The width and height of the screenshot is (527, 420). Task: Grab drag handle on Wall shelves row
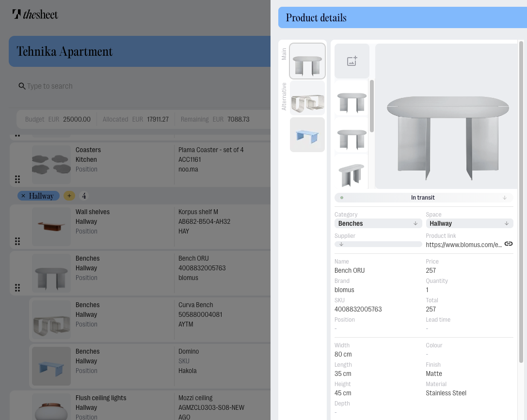[17, 241]
